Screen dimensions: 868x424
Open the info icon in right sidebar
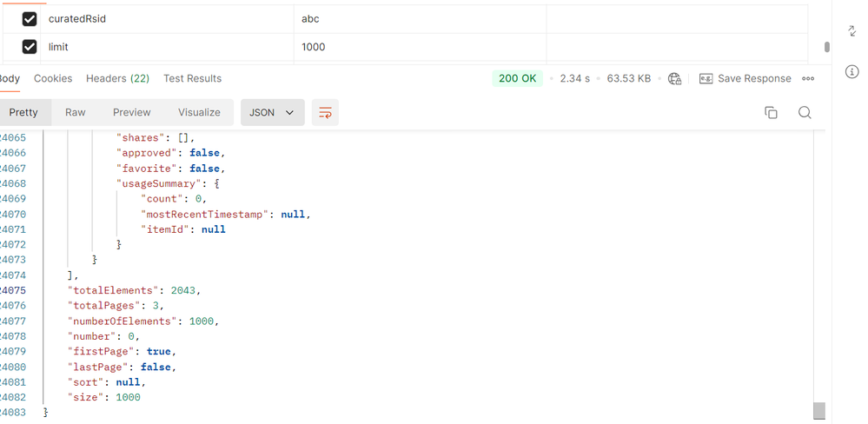pos(851,72)
